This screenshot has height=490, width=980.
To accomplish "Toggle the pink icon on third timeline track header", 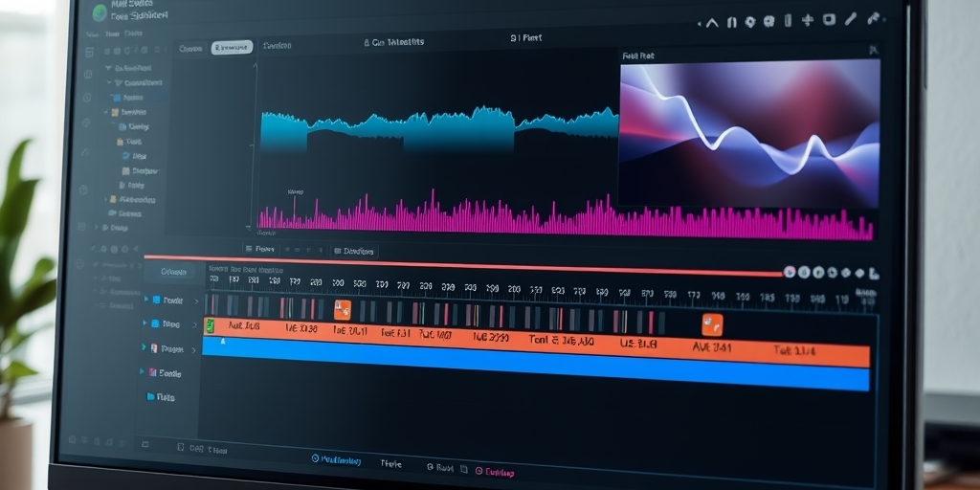I will click(x=154, y=348).
